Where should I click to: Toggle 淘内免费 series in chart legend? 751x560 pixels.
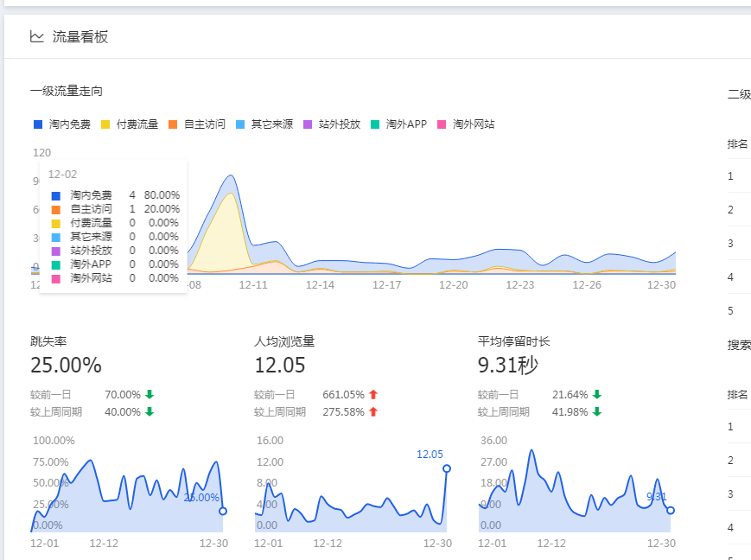(x=62, y=124)
